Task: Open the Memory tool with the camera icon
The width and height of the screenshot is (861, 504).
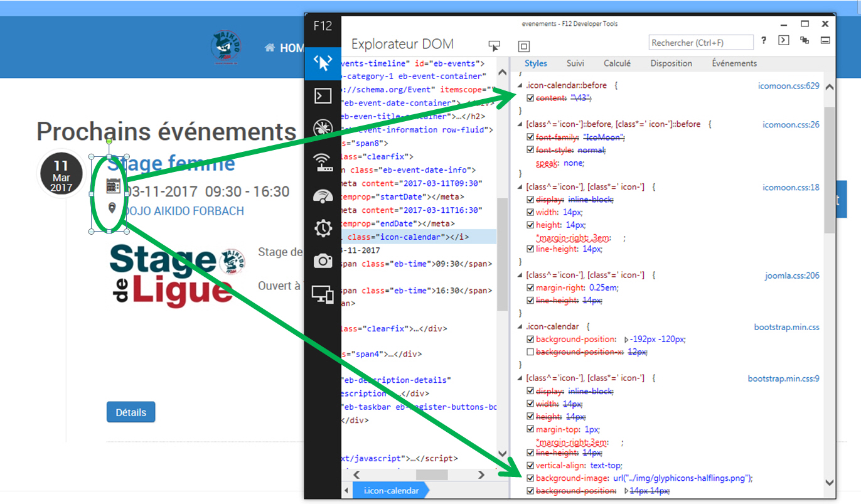Action: pos(323,261)
